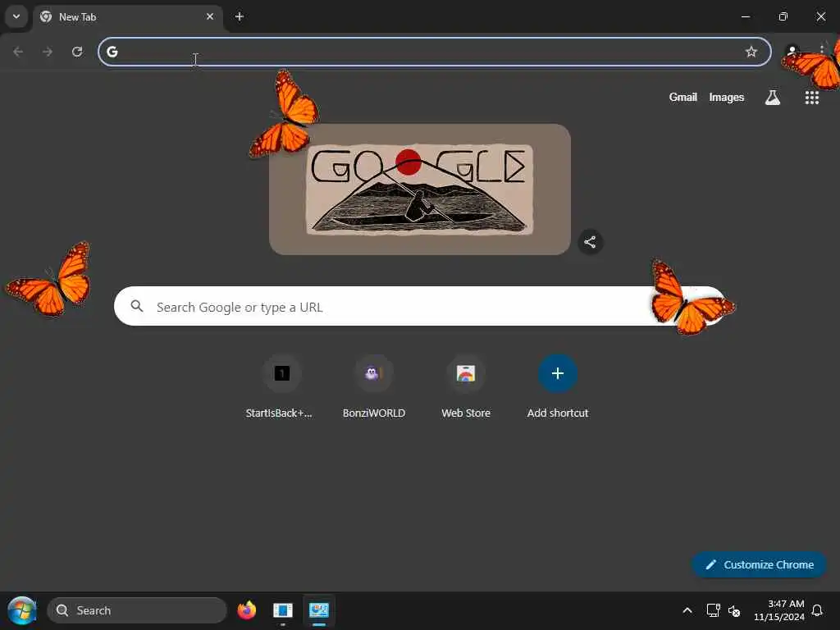Image resolution: width=840 pixels, height=630 pixels.
Task: Go forward with the forward arrow
Action: click(x=48, y=52)
